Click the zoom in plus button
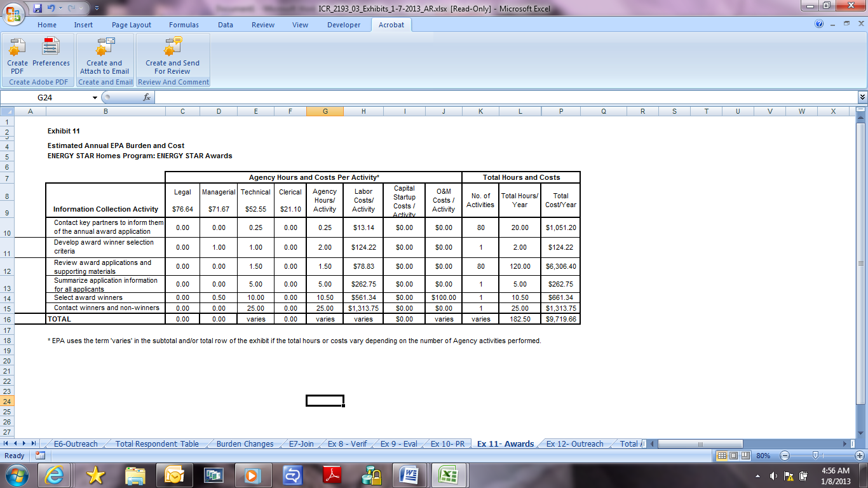This screenshot has height=488, width=868. coord(860,456)
